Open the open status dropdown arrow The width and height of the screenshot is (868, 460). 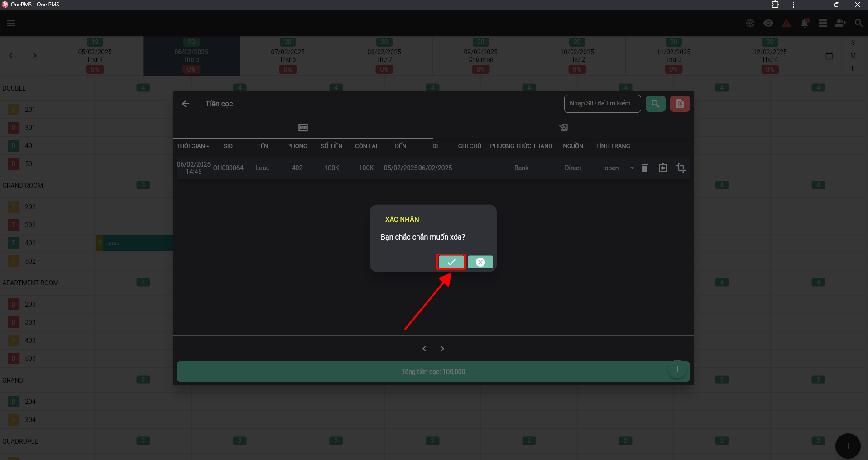point(632,168)
